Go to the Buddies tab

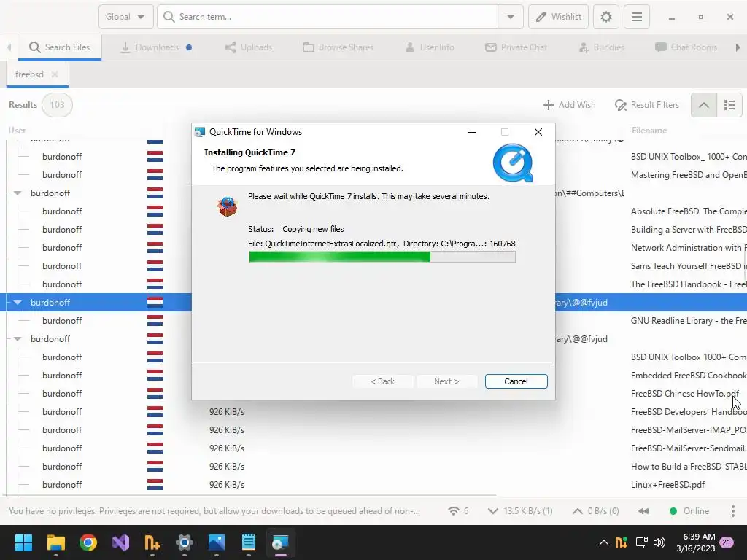point(601,47)
